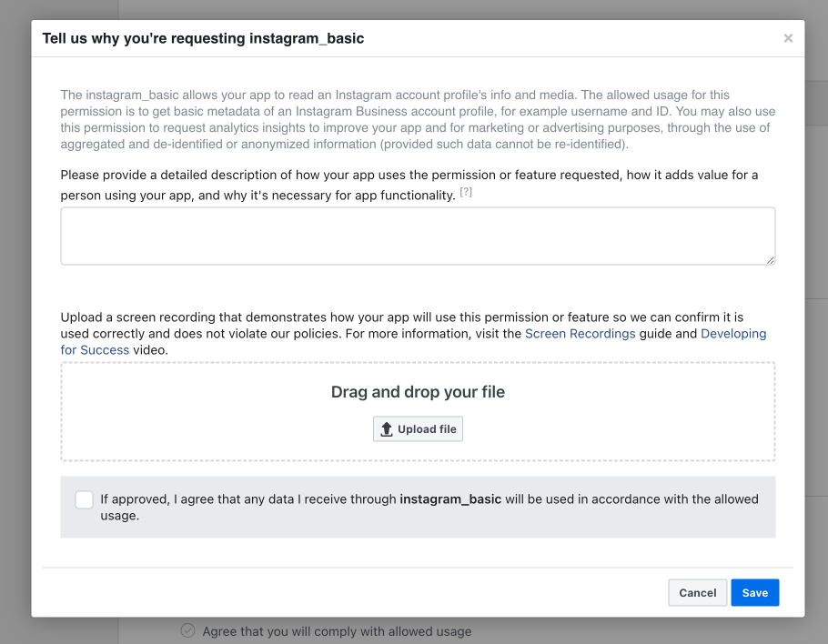This screenshot has width=828, height=644.
Task: Save the instagram_basic request
Action: pos(754,592)
